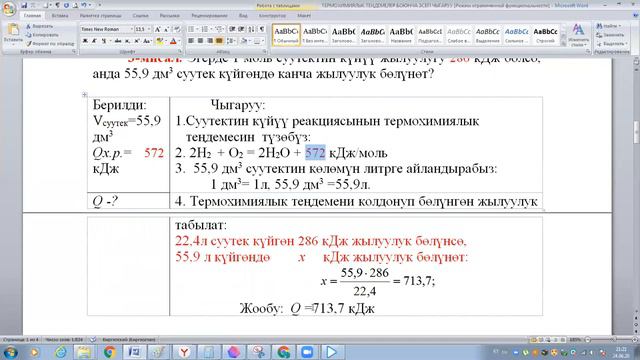Open the Изменить стили menu
The image size is (640, 360).
pos(578,35)
